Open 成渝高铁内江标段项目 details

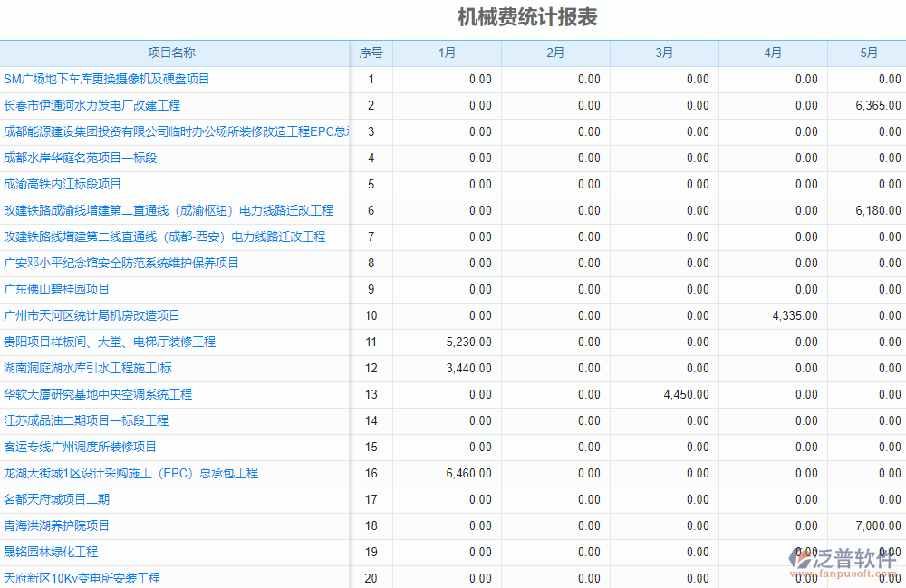[x=70, y=184]
